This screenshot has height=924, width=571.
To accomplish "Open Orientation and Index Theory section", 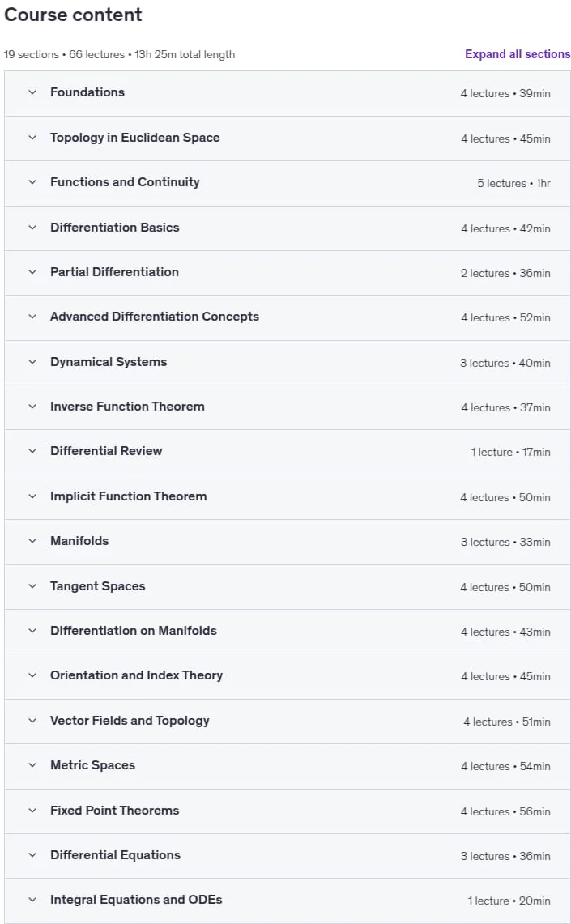I will [288, 676].
